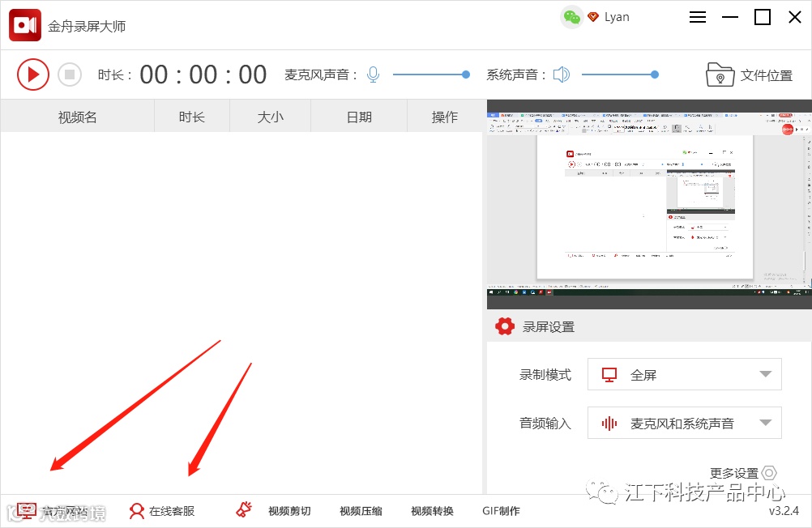Click the screen preview thumbnail
812x528 pixels.
(649, 204)
